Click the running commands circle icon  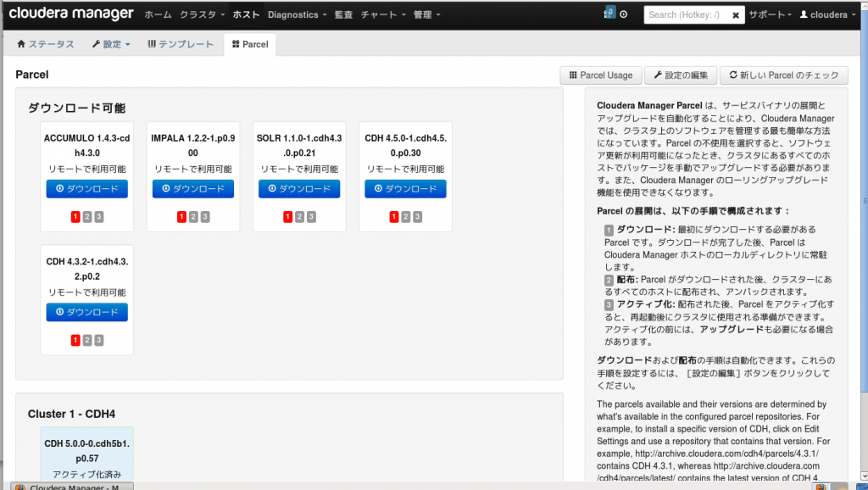(x=624, y=15)
